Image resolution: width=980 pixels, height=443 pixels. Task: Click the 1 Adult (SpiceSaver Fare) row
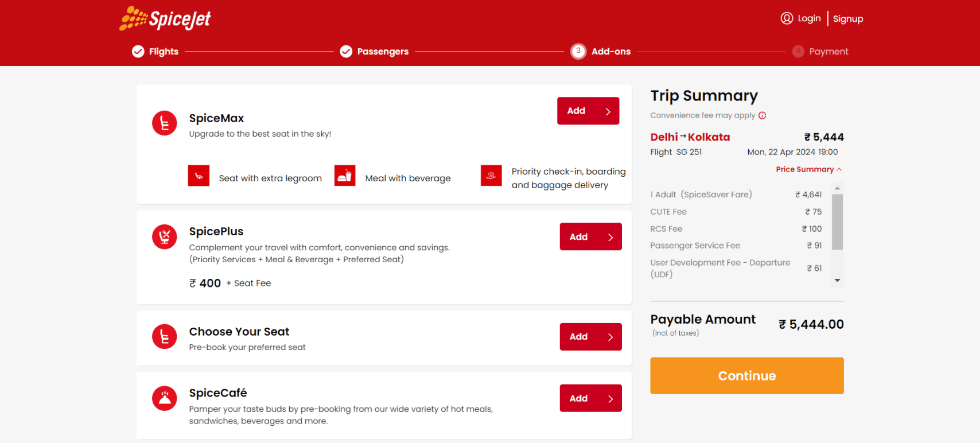[736, 195]
